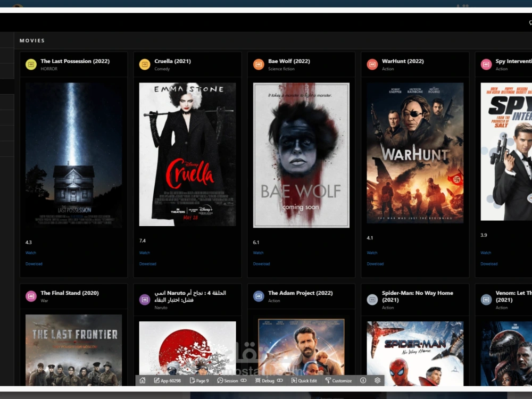Click Watch link for The Last Possession

30,253
